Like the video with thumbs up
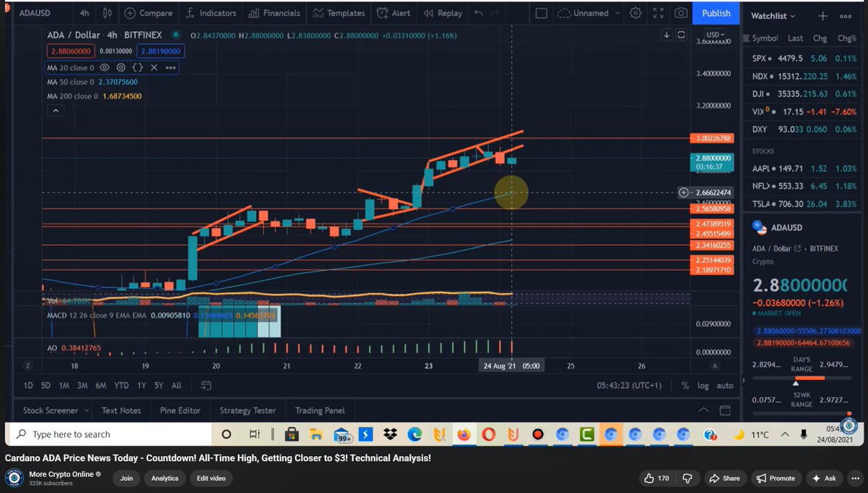This screenshot has height=493, width=868. click(657, 478)
